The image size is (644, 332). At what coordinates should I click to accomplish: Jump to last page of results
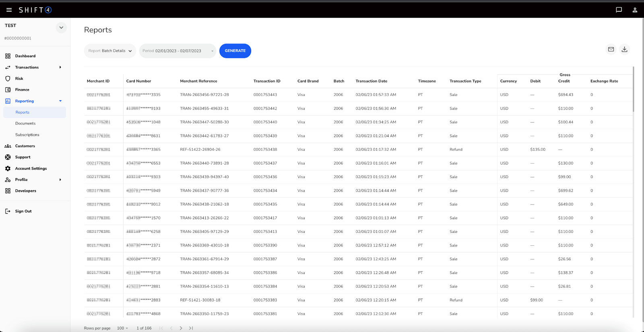tap(191, 328)
